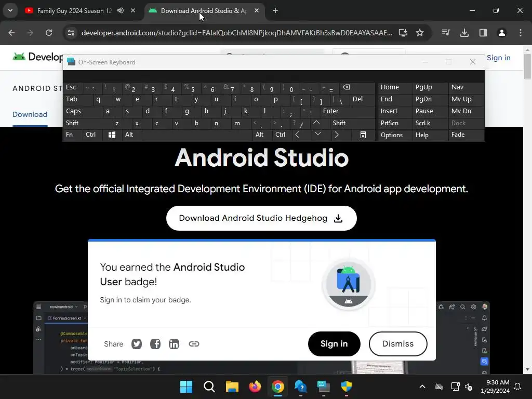Toggle the Fn key on On-Screen Keyboard
532x399 pixels.
click(x=73, y=135)
